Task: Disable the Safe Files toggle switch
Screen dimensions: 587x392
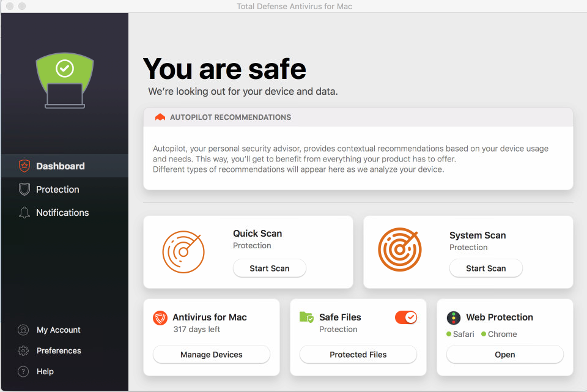Action: click(x=406, y=317)
